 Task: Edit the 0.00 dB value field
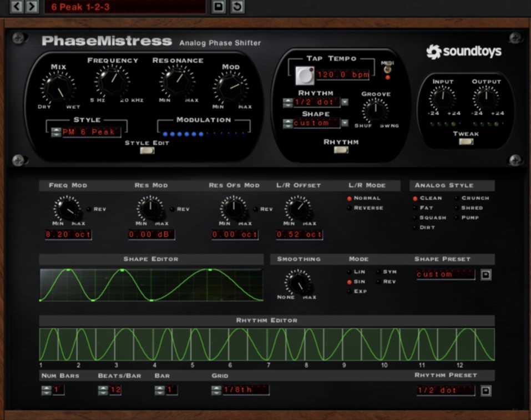(151, 234)
